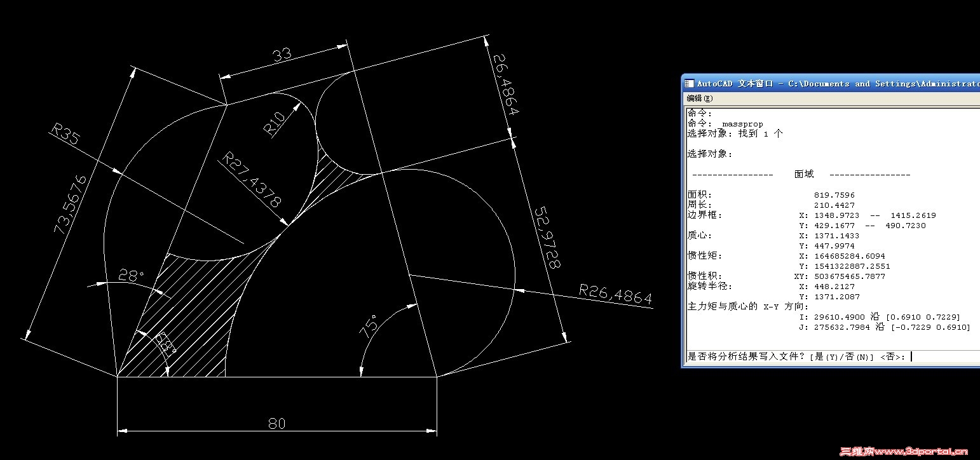Click the _massprop command line

pyautogui.click(x=725, y=124)
